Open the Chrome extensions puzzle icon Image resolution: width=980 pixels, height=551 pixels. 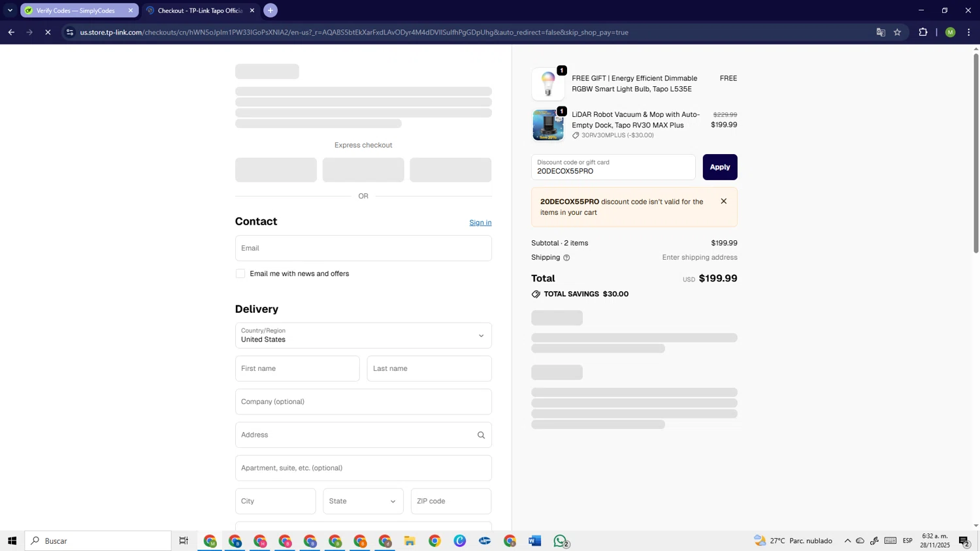(x=923, y=32)
